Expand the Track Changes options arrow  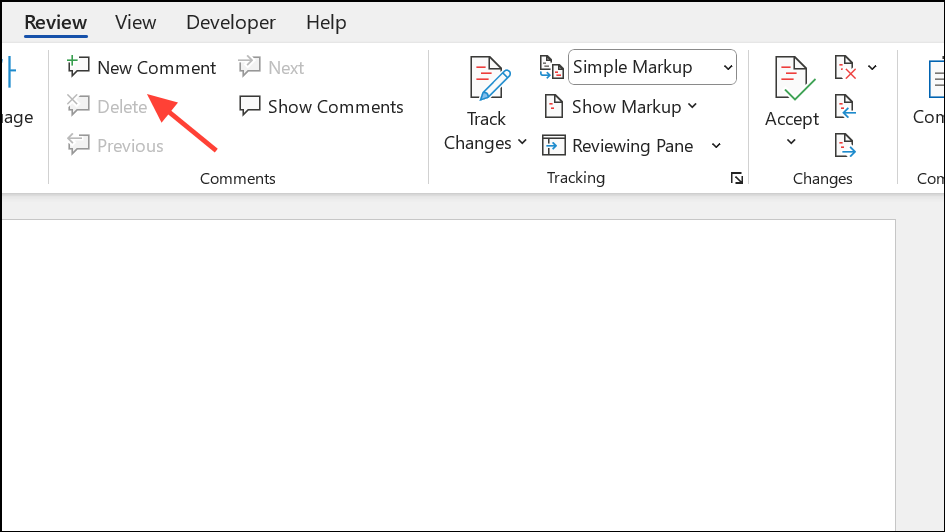tap(522, 143)
